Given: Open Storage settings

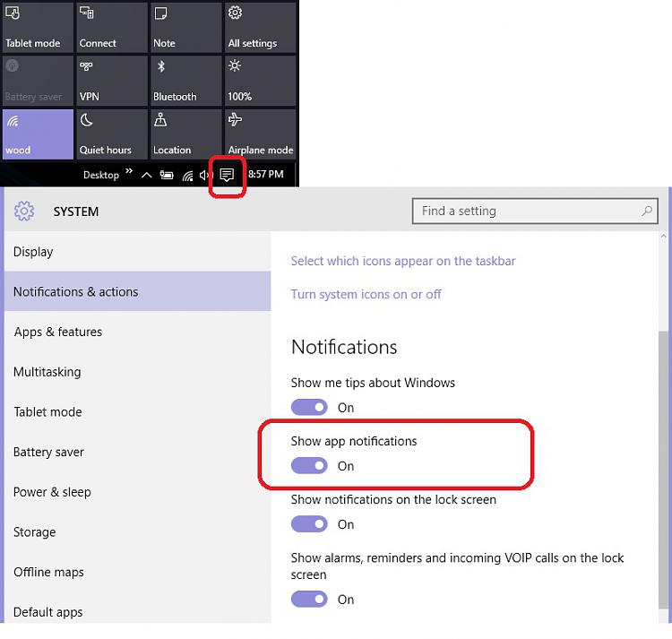Looking at the screenshot, I should pyautogui.click(x=138, y=531).
